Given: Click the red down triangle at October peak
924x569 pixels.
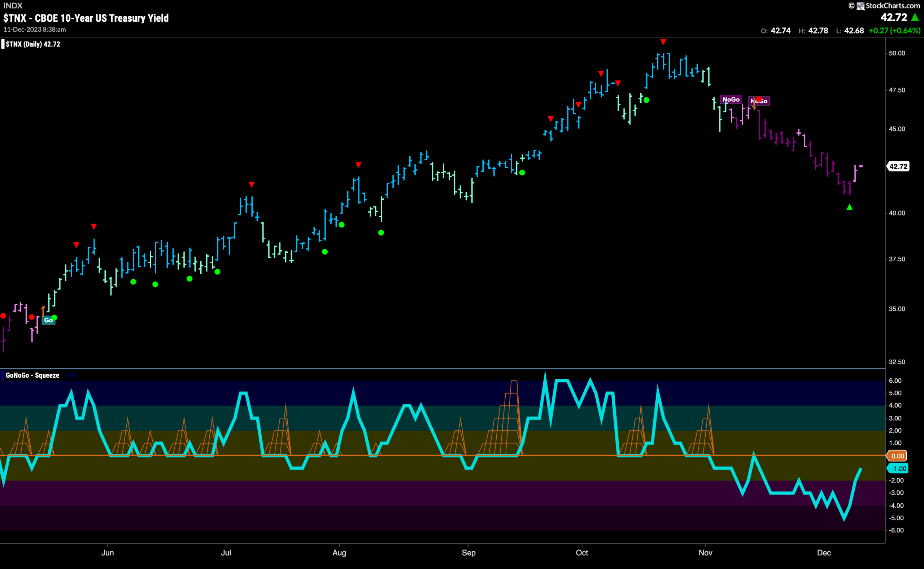Looking at the screenshot, I should [x=663, y=42].
